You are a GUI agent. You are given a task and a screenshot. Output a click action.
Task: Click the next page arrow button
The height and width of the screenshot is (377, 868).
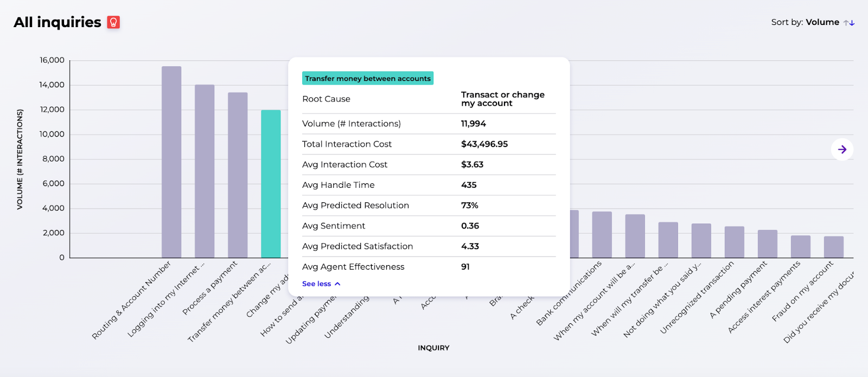[842, 150]
